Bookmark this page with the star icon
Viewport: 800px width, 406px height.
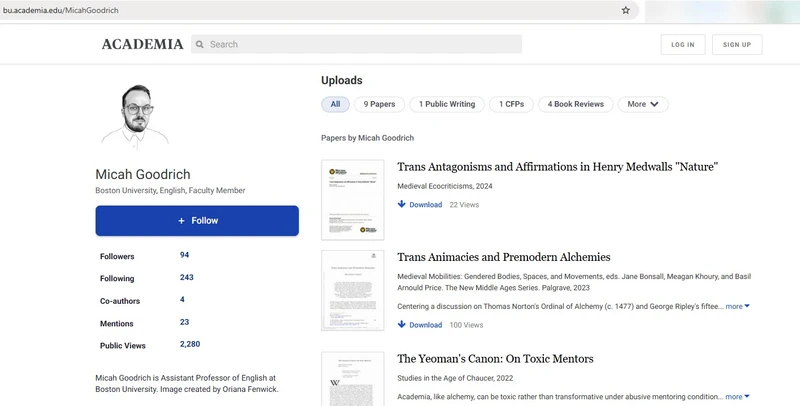[x=626, y=10]
